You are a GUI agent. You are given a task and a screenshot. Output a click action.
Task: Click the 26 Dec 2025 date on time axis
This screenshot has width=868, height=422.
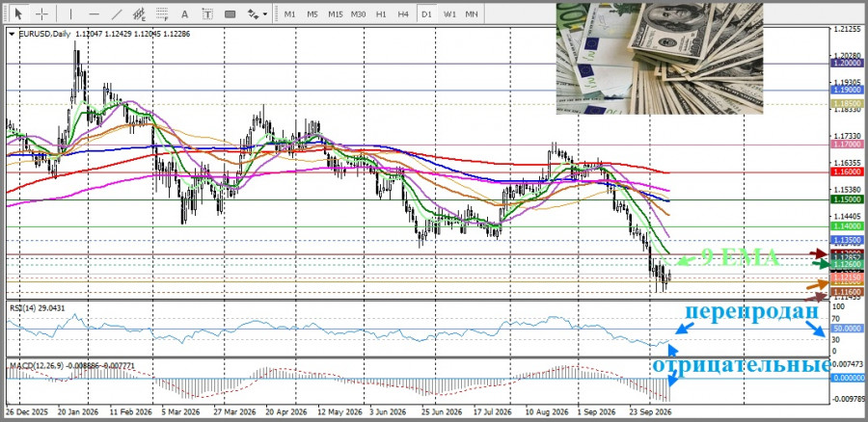(27, 412)
